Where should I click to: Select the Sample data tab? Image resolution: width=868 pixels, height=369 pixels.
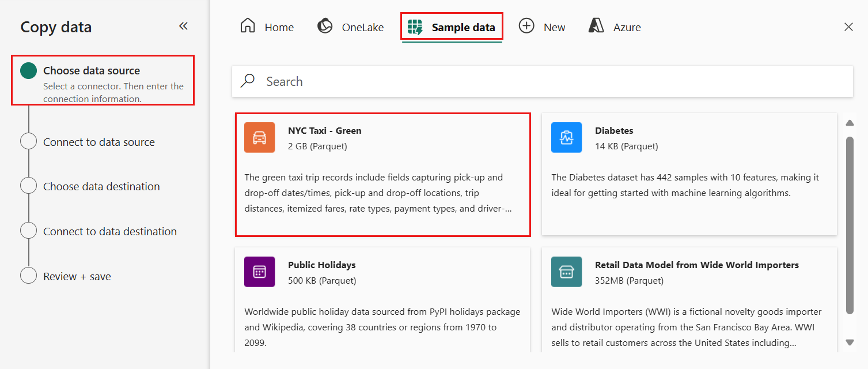(x=452, y=27)
